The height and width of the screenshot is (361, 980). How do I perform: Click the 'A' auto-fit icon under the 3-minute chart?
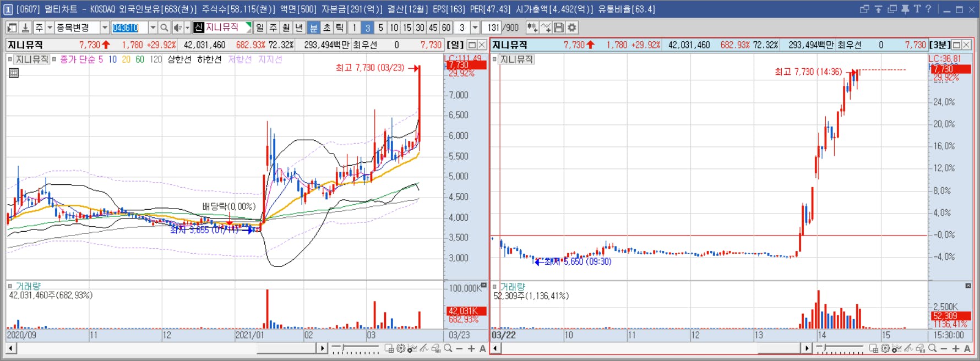[x=967, y=348]
